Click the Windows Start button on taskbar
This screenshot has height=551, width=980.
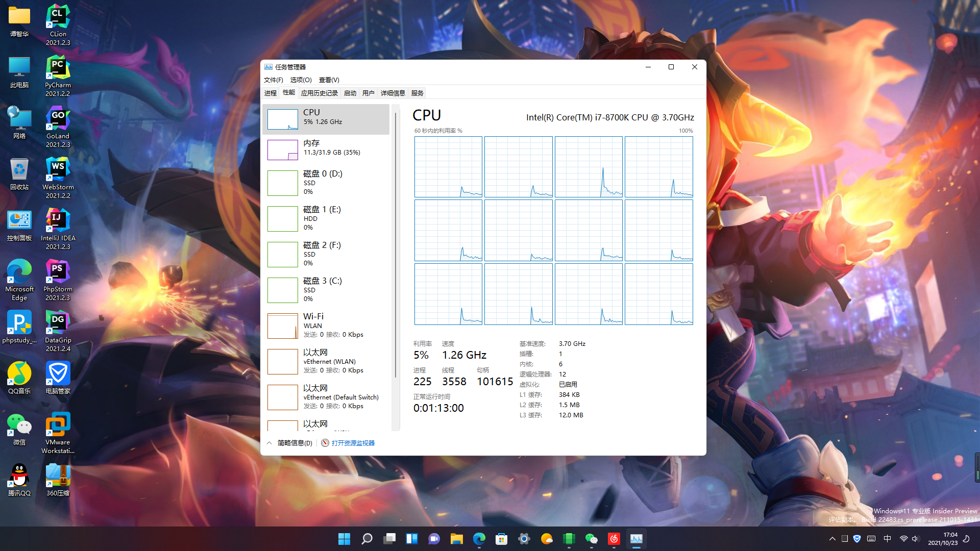click(x=344, y=539)
